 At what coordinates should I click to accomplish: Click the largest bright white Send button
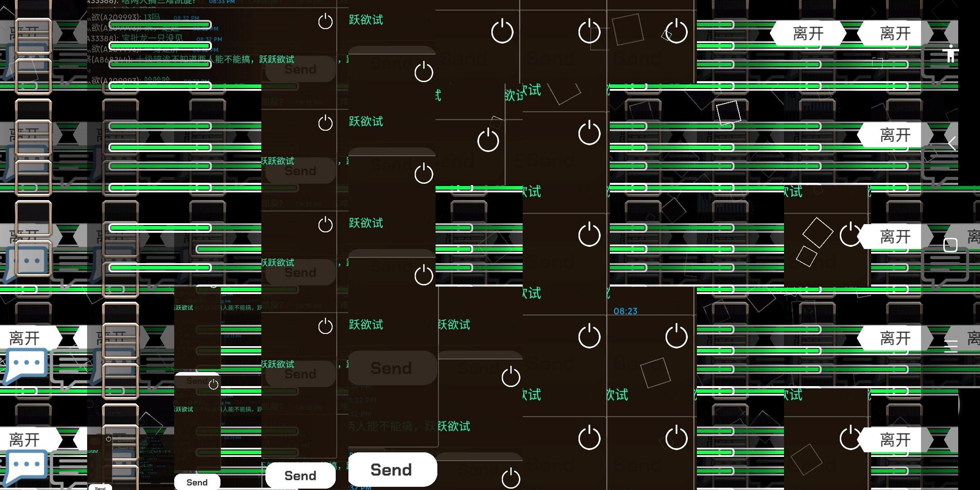[x=392, y=470]
